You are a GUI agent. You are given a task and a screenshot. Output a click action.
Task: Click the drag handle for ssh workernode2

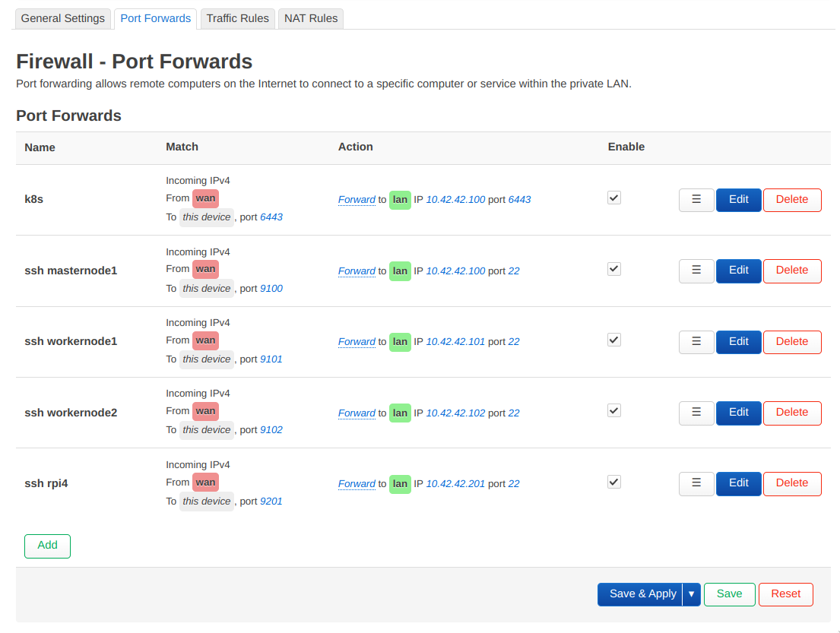[x=696, y=413]
